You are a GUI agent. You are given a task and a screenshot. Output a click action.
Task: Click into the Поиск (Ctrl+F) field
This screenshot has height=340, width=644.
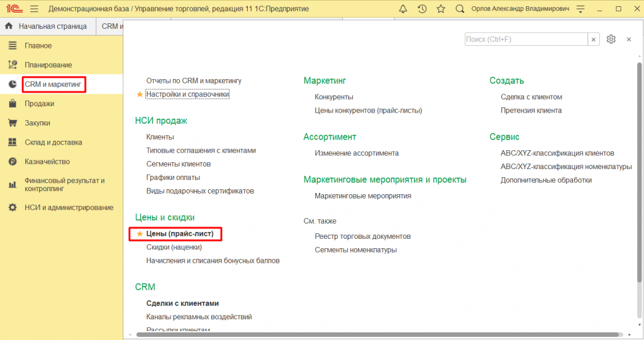(x=526, y=39)
